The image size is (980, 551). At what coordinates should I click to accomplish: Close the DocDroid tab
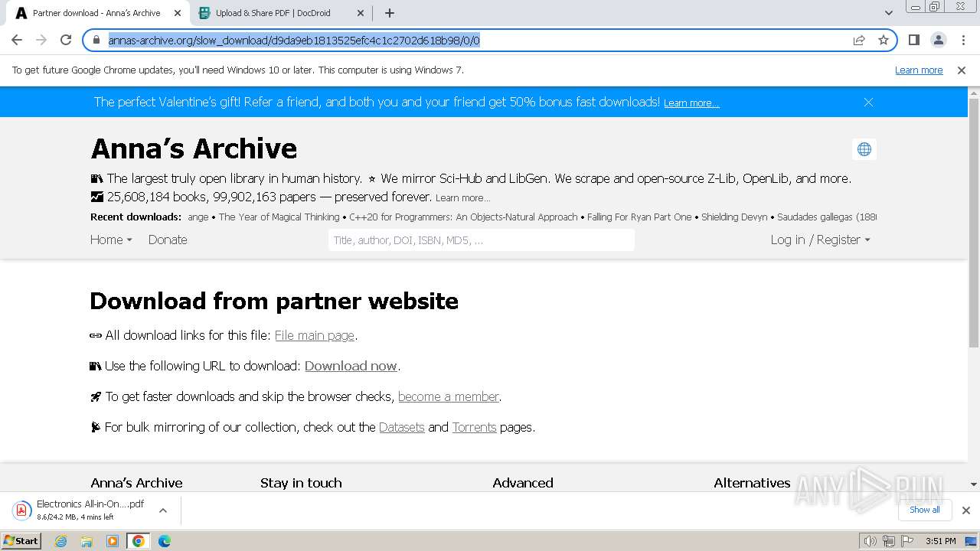361,13
